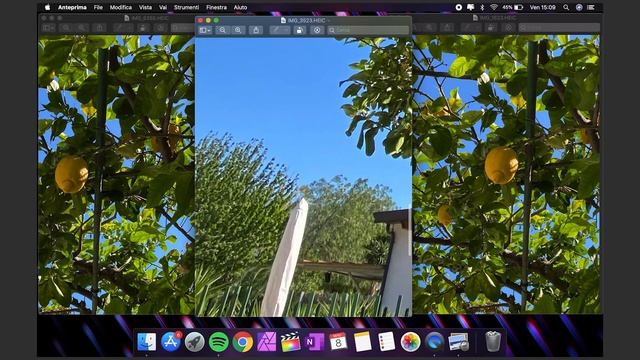The height and width of the screenshot is (360, 640).
Task: Open OneNote from the Dock
Action: [315, 342]
